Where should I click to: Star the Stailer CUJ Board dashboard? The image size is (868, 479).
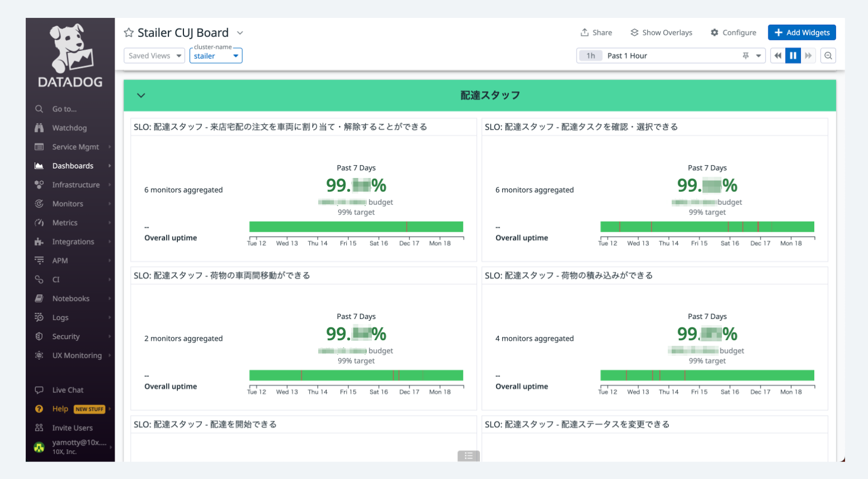(x=129, y=32)
